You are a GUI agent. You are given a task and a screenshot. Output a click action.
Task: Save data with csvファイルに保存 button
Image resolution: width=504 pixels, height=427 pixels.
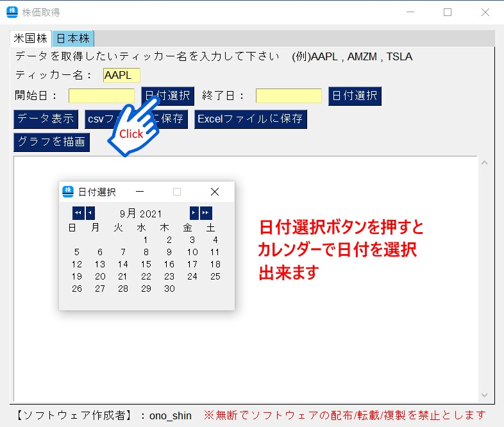[136, 119]
